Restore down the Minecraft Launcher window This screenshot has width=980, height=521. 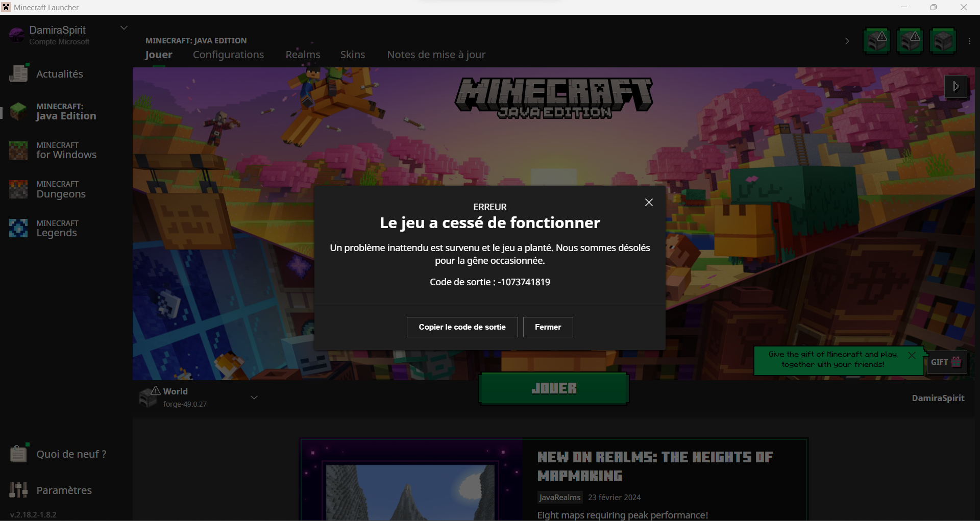tap(934, 7)
